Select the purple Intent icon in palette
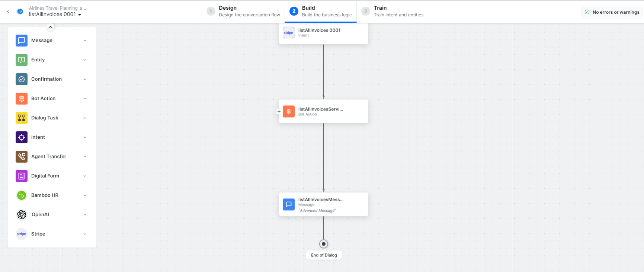This screenshot has height=272, width=644. pyautogui.click(x=22, y=137)
